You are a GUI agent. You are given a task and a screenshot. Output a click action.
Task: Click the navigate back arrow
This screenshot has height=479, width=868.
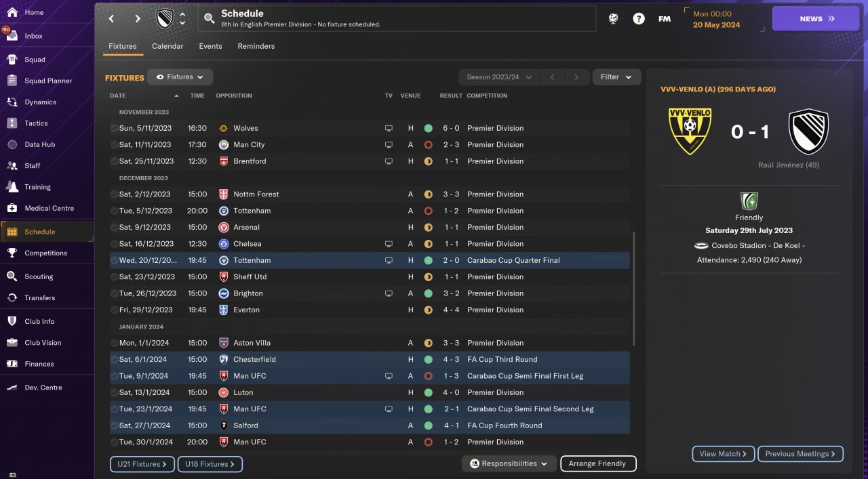(x=112, y=19)
